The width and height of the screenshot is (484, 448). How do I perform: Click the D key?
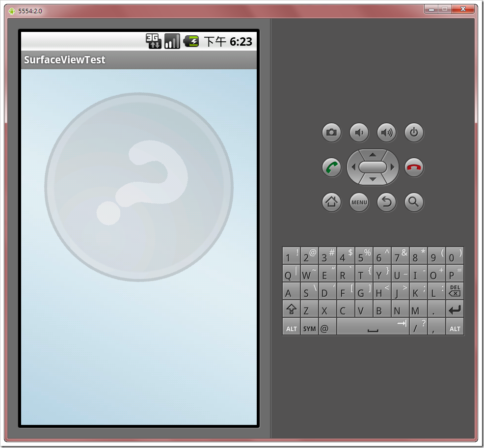[327, 291]
